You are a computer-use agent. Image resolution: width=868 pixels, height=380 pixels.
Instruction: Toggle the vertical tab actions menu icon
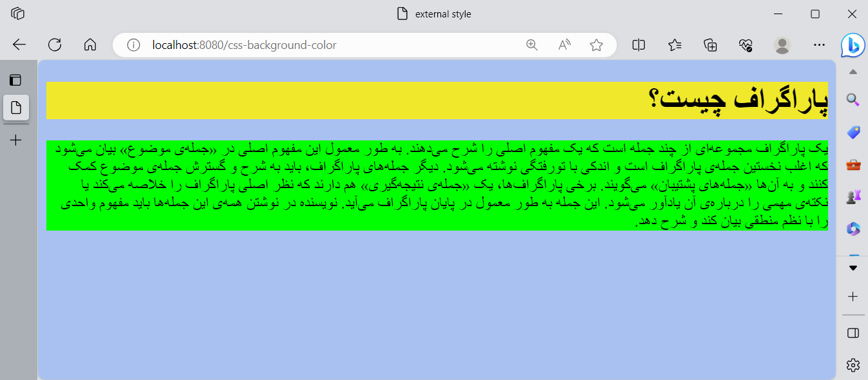[x=15, y=81]
